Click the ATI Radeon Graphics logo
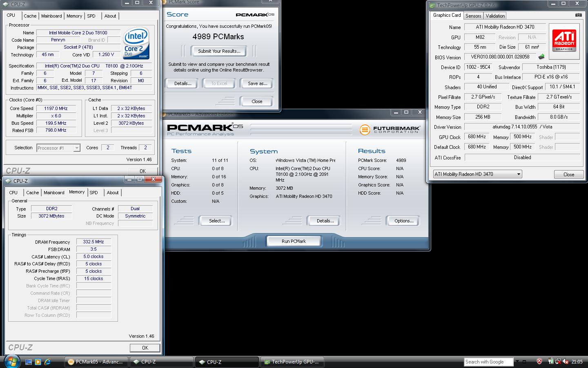588x368 pixels. (x=564, y=40)
